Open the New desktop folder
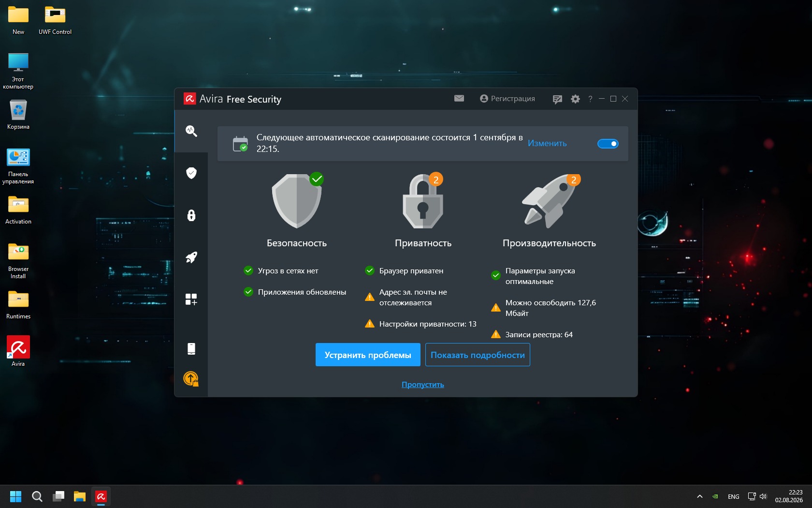The image size is (812, 508). point(18,20)
